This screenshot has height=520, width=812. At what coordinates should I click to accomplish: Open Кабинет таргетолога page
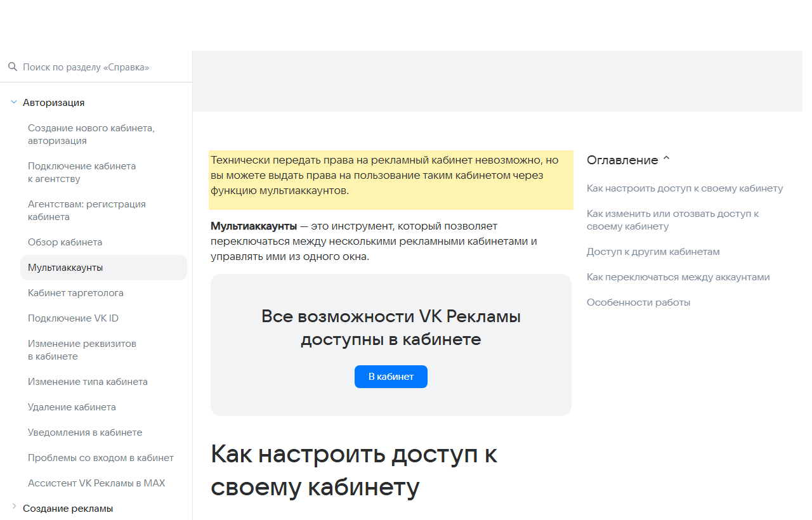[75, 293]
